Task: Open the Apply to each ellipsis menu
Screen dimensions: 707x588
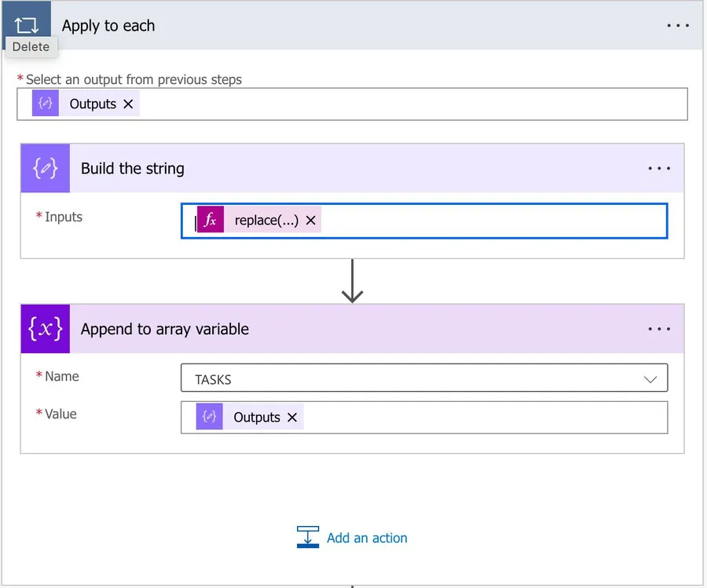Action: point(677,26)
